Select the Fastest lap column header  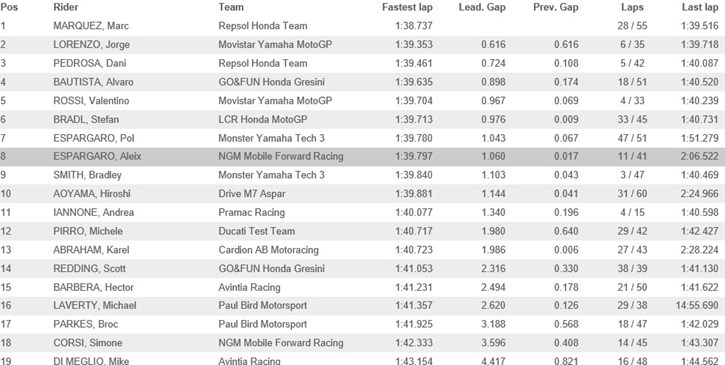(407, 7)
